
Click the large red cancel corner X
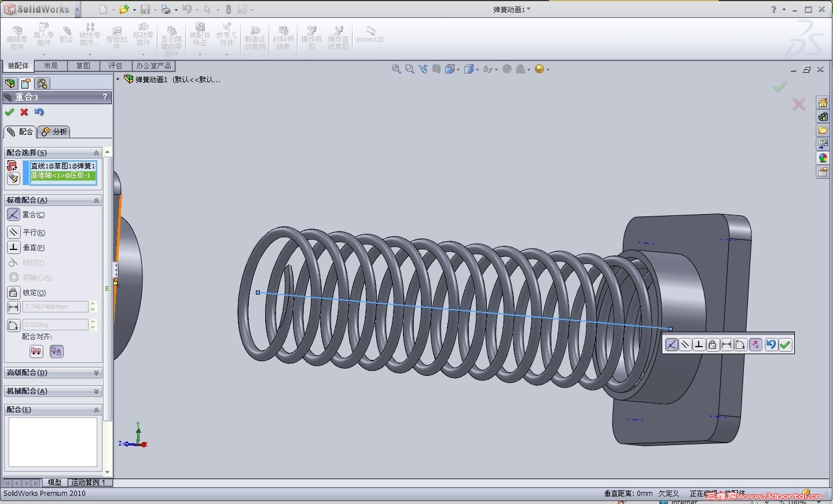tap(799, 104)
